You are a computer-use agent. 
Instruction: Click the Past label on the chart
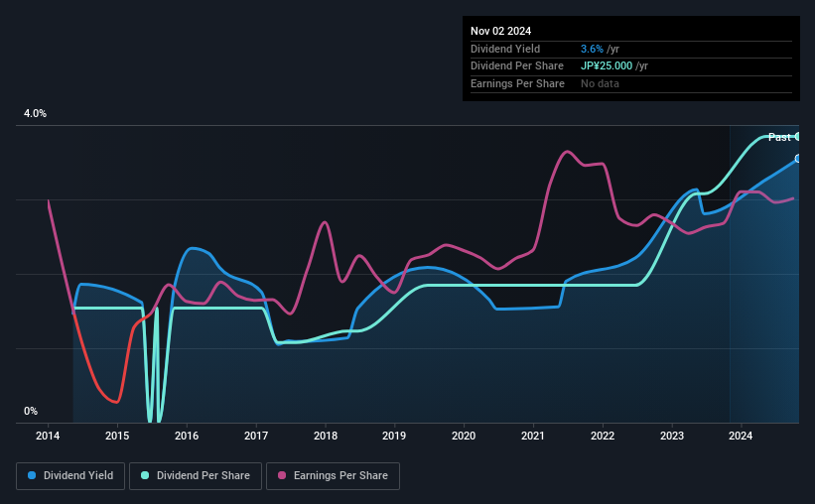click(x=779, y=137)
